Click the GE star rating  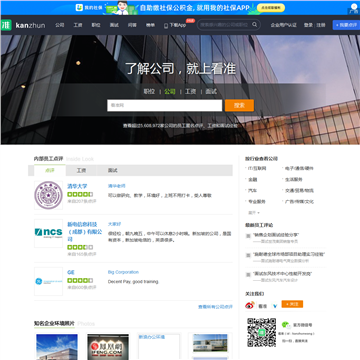coord(80,280)
